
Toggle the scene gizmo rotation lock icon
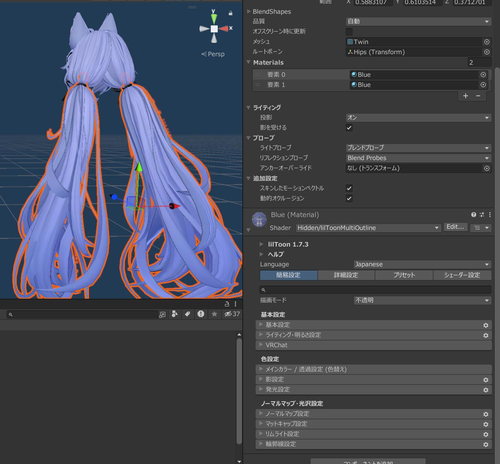pos(230,13)
